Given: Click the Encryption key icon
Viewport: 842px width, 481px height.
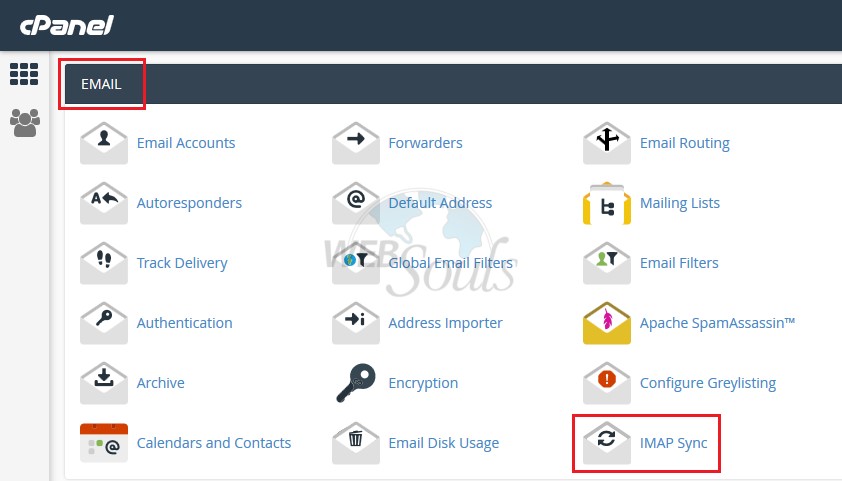Looking at the screenshot, I should (x=355, y=383).
